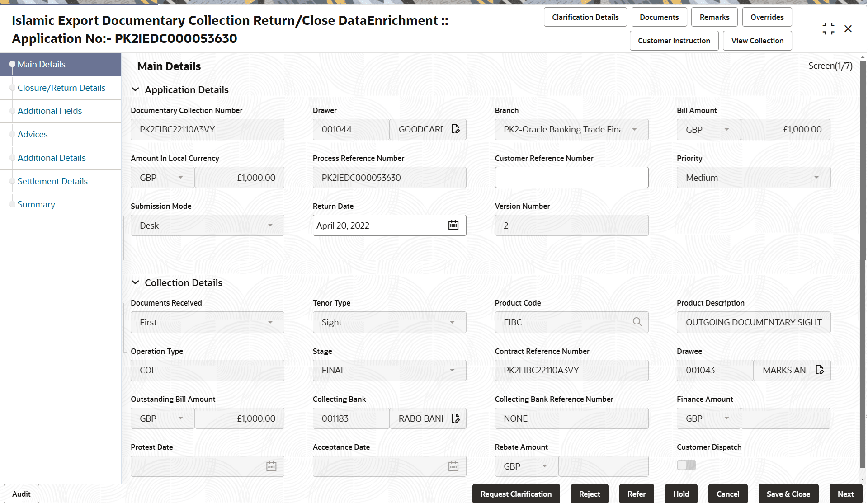Screen dimensions: 868x503
Task: Open the View Collection screen
Action: point(757,40)
